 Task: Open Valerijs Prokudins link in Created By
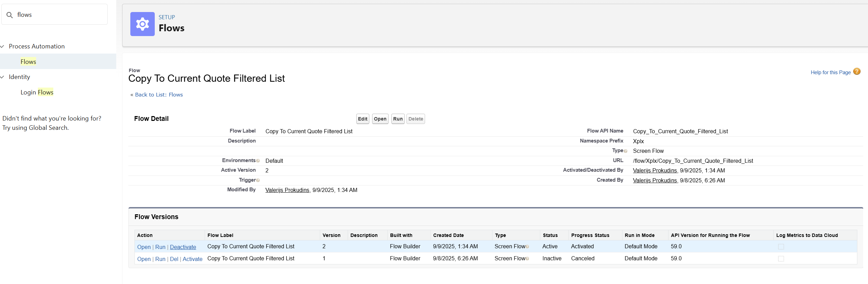[x=655, y=181]
